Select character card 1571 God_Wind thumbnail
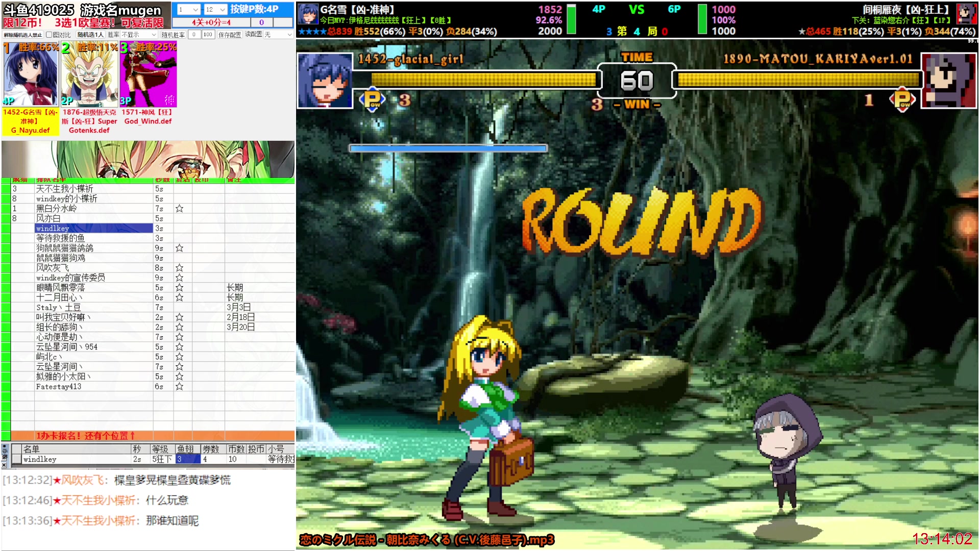This screenshot has height=551, width=980. [148, 74]
